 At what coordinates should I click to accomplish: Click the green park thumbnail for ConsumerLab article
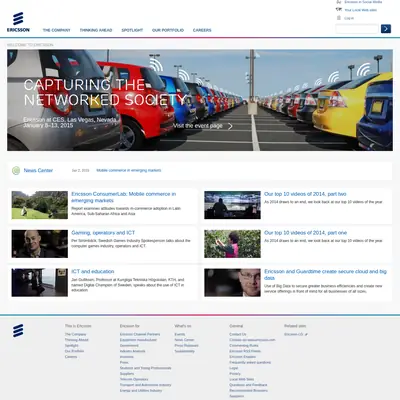tap(40, 205)
